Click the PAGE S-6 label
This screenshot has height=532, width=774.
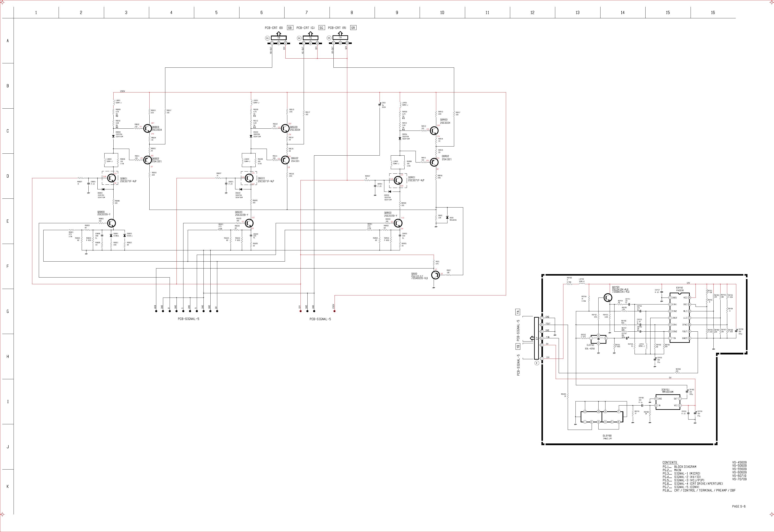tap(739, 506)
